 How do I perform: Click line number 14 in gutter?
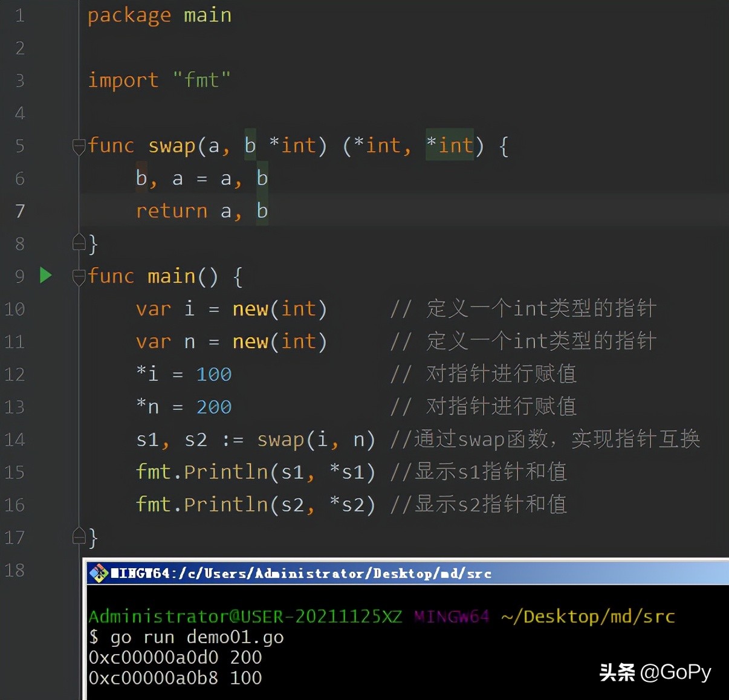click(x=15, y=439)
